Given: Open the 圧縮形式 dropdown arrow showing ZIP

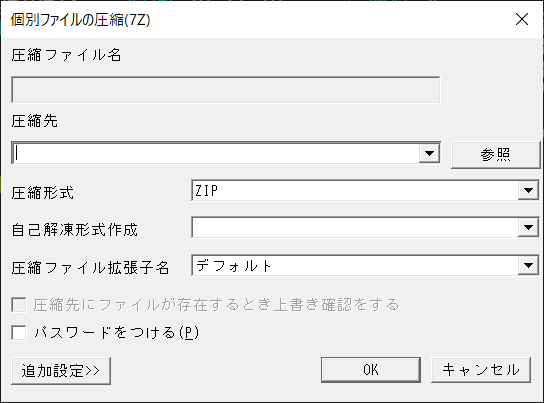Looking at the screenshot, I should 528,190.
